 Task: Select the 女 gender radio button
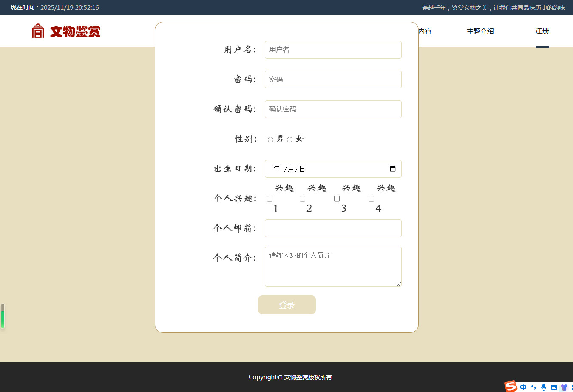click(x=289, y=139)
